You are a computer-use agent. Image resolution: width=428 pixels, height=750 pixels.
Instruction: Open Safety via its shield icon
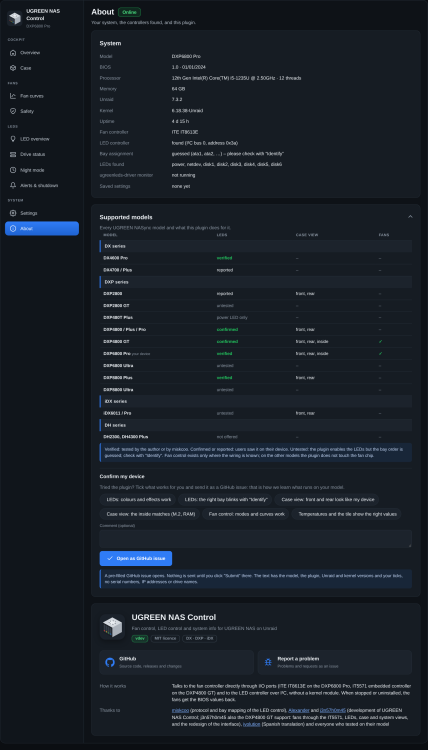[13, 111]
